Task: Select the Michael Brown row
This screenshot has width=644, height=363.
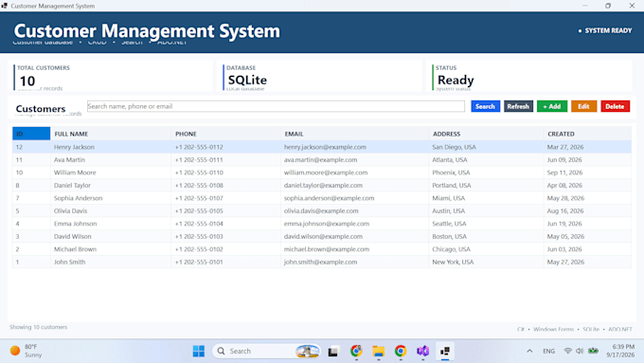Action: tap(322, 248)
